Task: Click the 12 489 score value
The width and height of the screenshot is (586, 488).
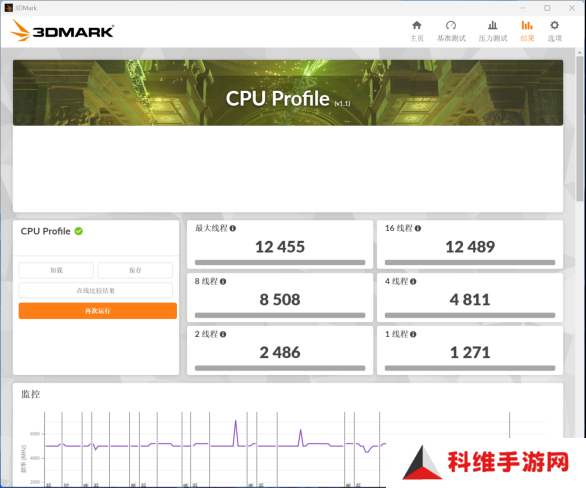Action: click(470, 247)
